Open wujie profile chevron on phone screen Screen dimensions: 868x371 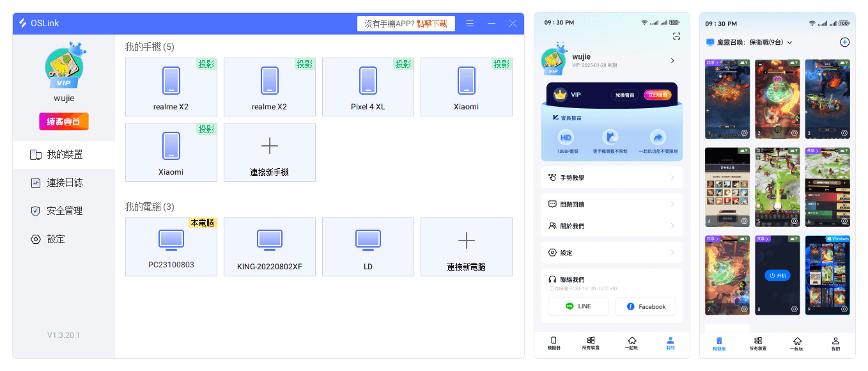(x=672, y=61)
